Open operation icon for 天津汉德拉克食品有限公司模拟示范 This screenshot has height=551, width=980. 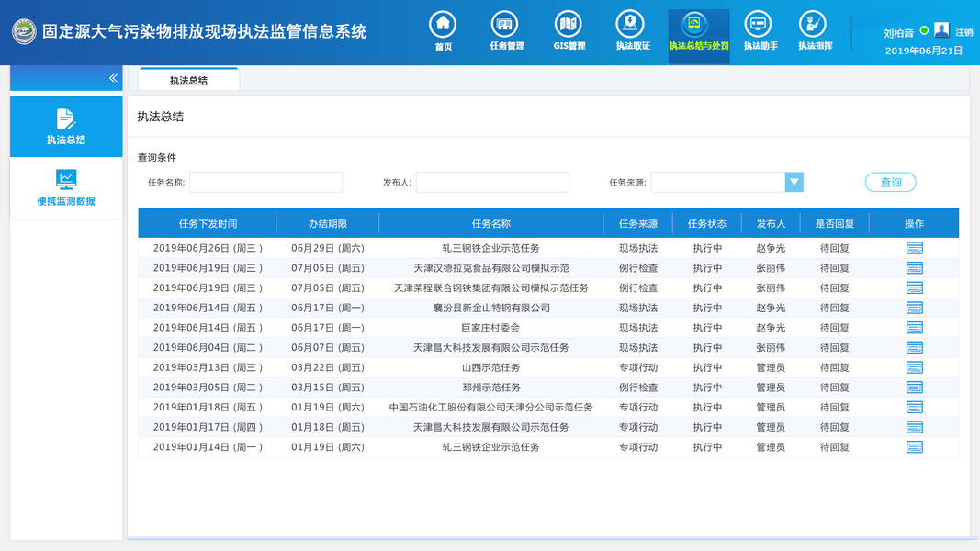click(915, 268)
